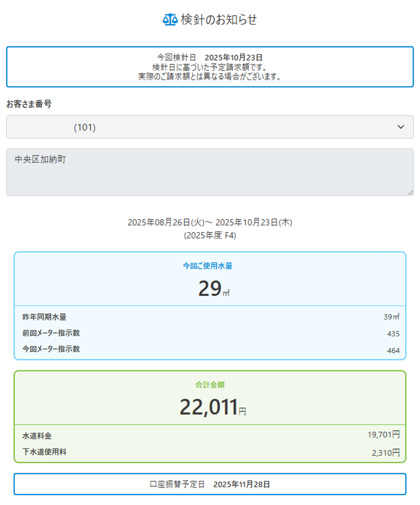The image size is (420, 505).
Task: Open the お客さま番号 (101) dropdown
Action: pos(210,127)
